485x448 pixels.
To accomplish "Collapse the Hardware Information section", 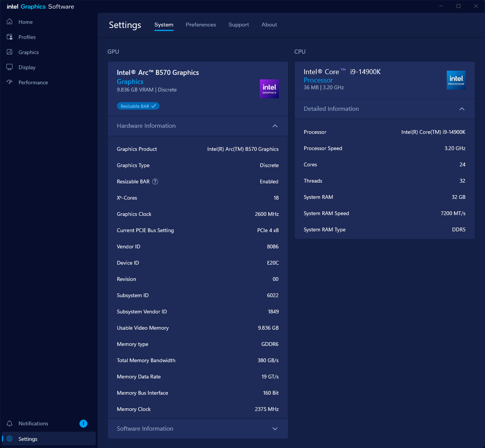I will pyautogui.click(x=198, y=126).
